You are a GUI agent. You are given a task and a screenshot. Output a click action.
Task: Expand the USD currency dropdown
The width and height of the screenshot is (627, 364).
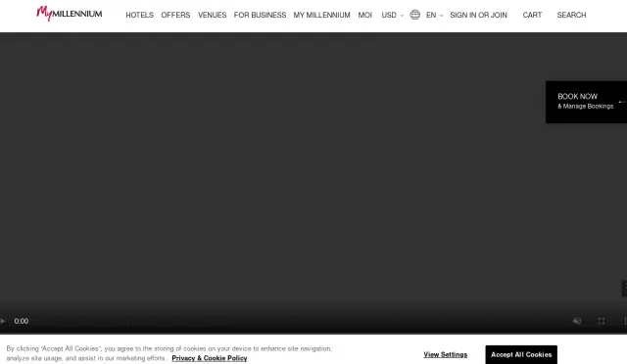coord(392,16)
